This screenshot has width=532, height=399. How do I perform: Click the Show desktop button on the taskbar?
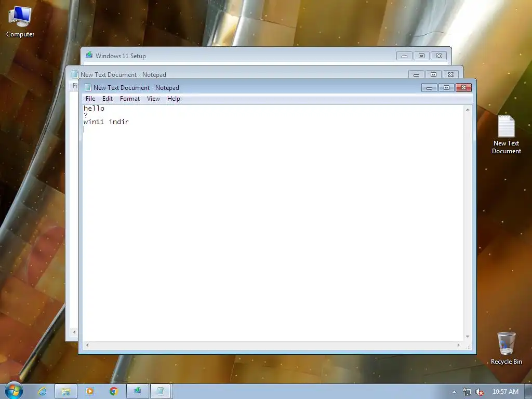(x=528, y=392)
